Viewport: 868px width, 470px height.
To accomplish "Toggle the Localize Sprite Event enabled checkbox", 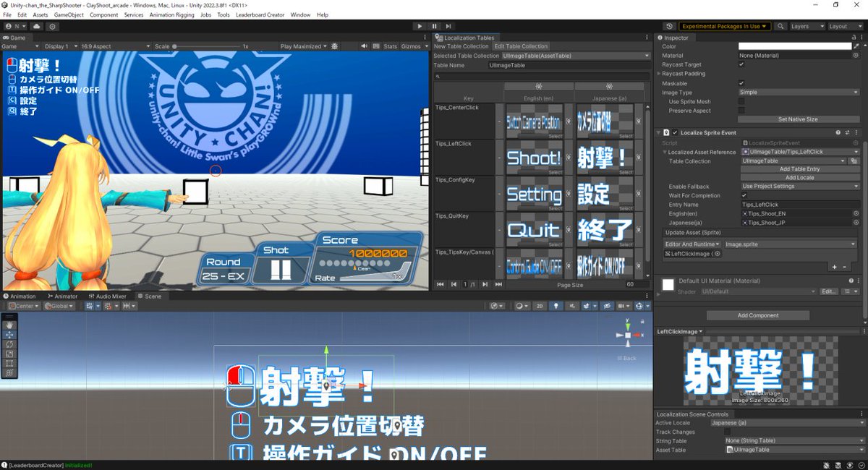I will pos(676,133).
